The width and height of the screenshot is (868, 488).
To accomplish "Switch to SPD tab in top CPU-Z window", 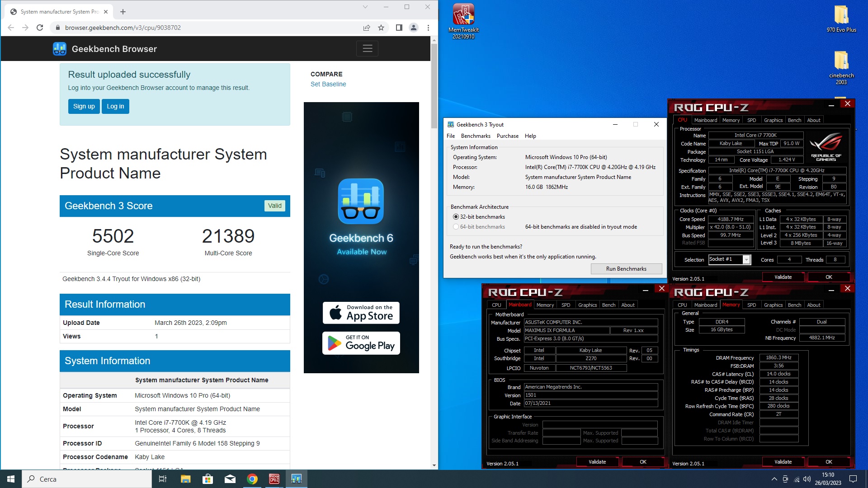I will pyautogui.click(x=751, y=120).
